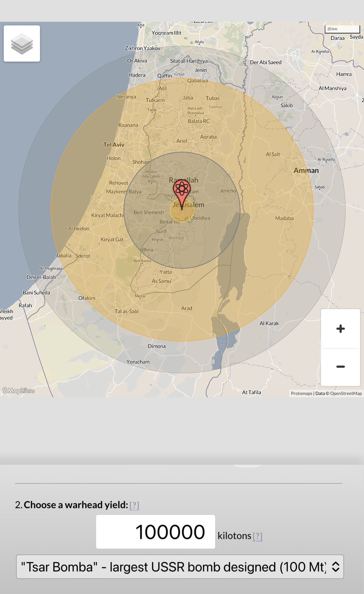Click the Holon label
The width and height of the screenshot is (364, 594).
(x=113, y=158)
